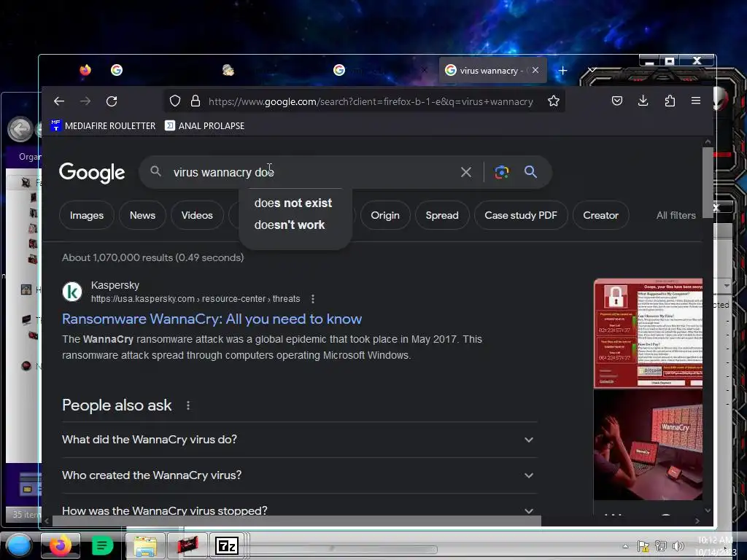
Task: Search by image with Google Lens icon
Action: tap(502, 172)
